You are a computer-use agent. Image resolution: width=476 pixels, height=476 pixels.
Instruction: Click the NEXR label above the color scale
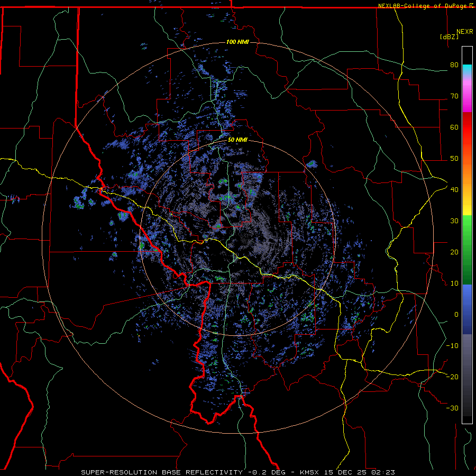pyautogui.click(x=465, y=32)
